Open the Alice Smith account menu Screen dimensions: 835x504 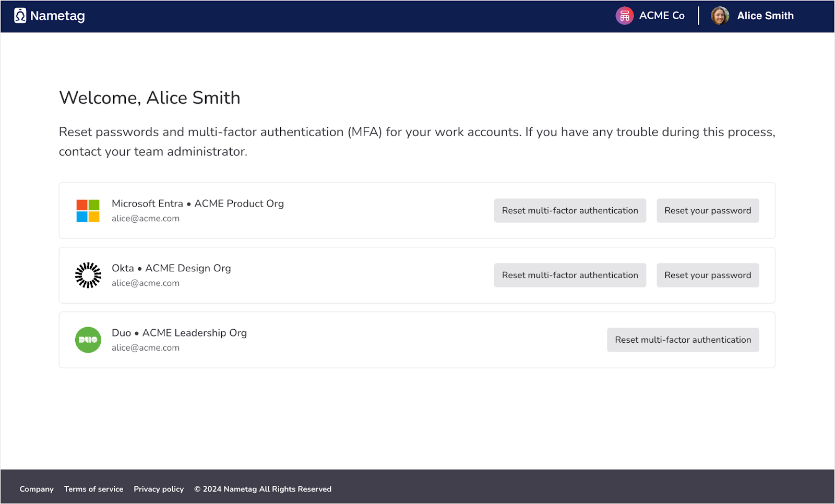point(765,16)
